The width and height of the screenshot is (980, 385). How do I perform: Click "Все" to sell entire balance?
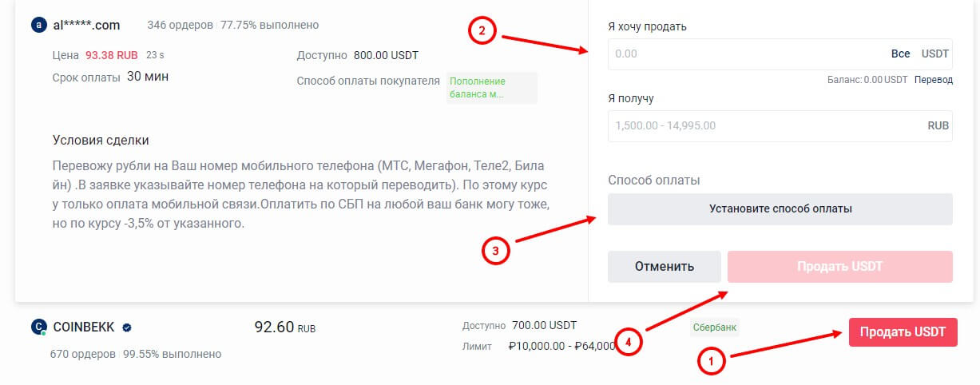900,54
